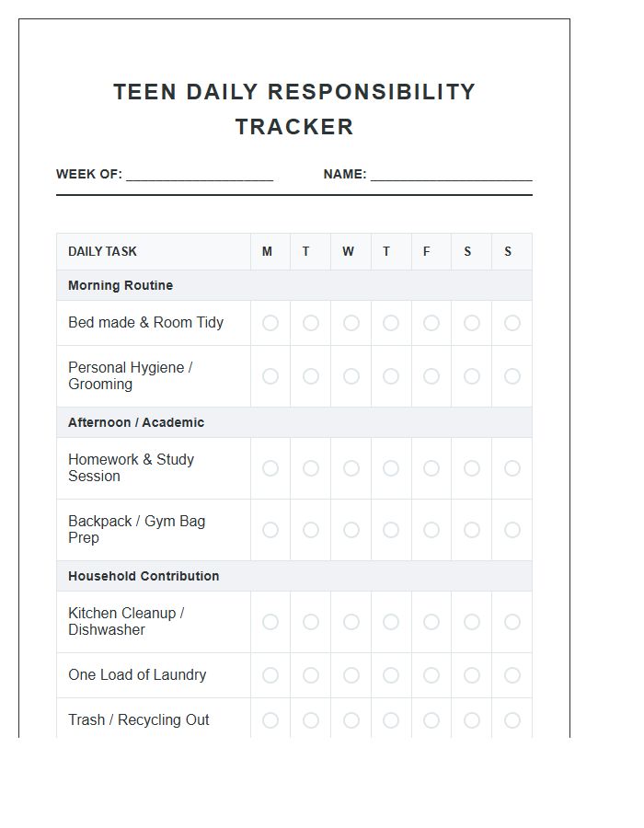Viewport: 644px width, 828px height.
Task: Check Monday circle for Backpack / Gym Bag Prep
Action: [270, 530]
